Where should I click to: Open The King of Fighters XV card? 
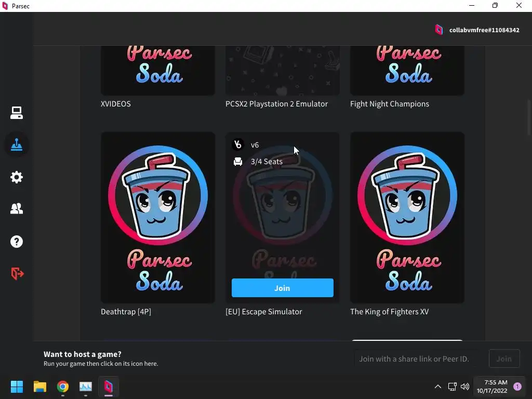click(x=407, y=218)
